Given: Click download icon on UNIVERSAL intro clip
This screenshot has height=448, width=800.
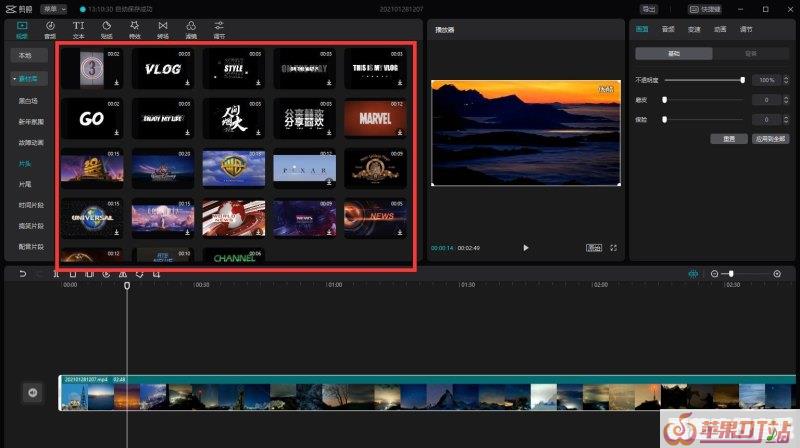Looking at the screenshot, I should pyautogui.click(x=116, y=232).
